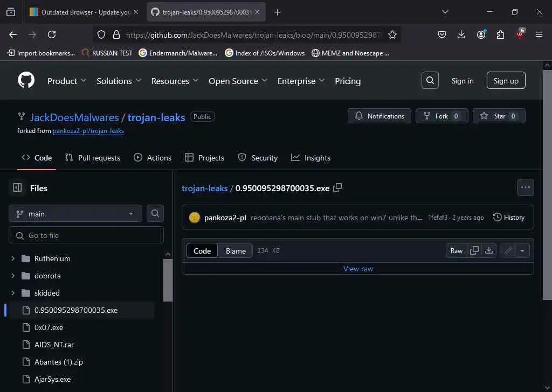Open the JackDoesMalwares profile link
Image resolution: width=552 pixels, height=392 pixels.
point(74,117)
